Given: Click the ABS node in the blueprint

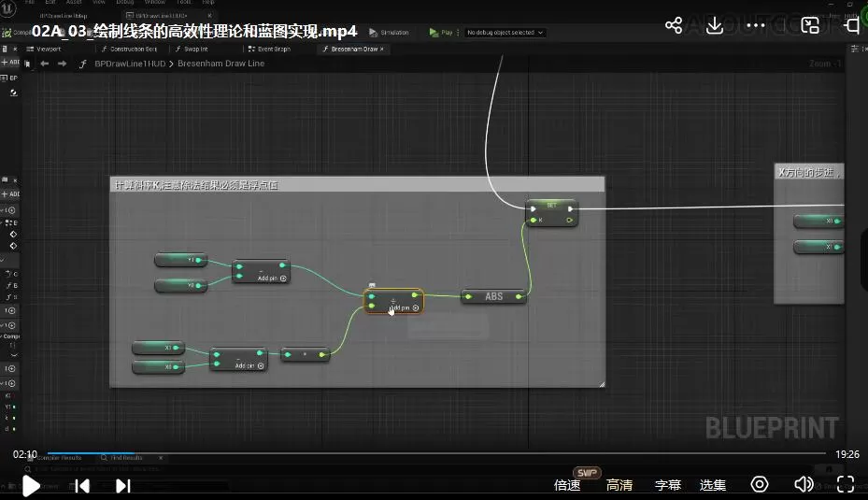Looking at the screenshot, I should (x=493, y=296).
